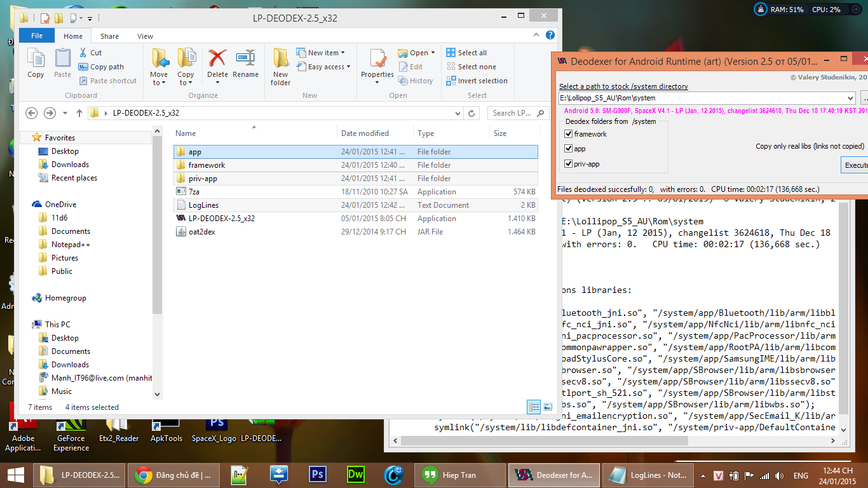Click the Execute button in Deodexer
The image size is (868, 488).
click(x=855, y=165)
